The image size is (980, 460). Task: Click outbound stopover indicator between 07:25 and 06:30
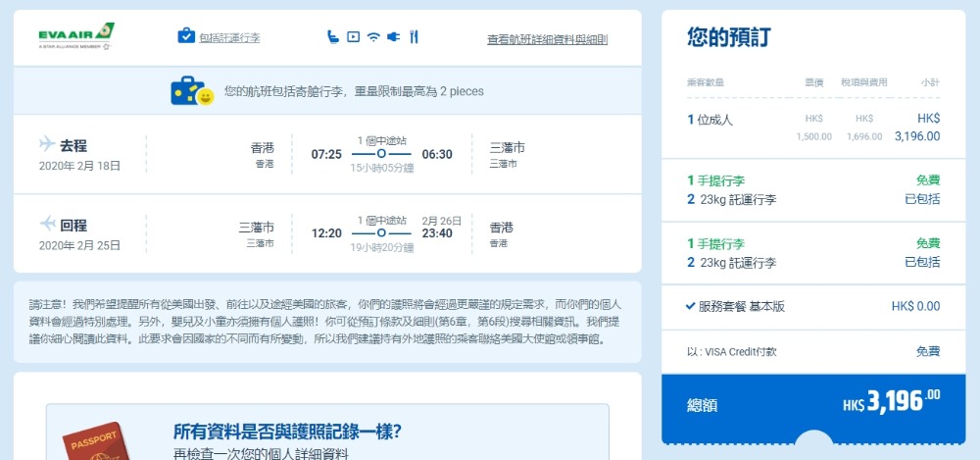[x=381, y=154]
